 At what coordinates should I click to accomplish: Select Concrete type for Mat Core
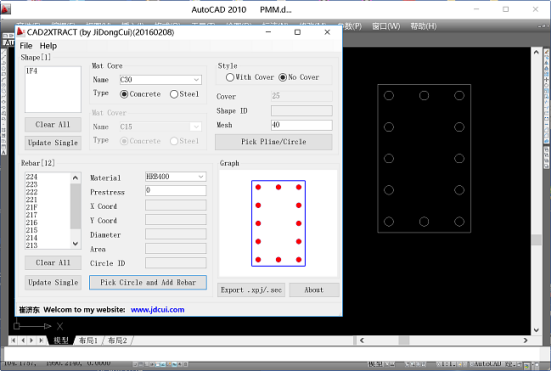click(x=140, y=94)
